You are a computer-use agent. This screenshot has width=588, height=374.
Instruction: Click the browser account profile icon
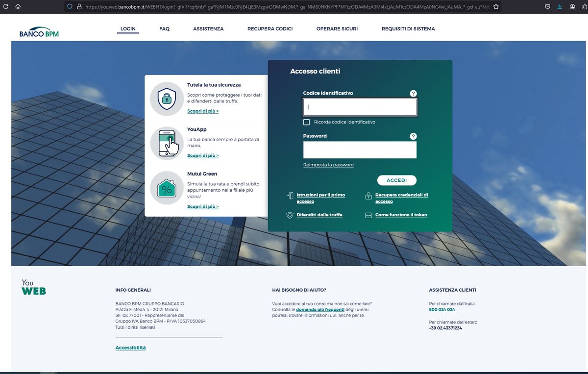(x=572, y=7)
